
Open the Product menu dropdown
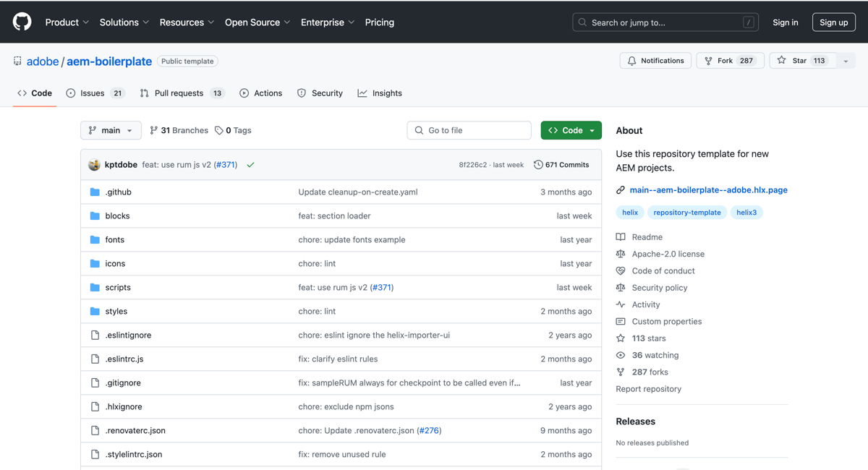click(x=67, y=22)
